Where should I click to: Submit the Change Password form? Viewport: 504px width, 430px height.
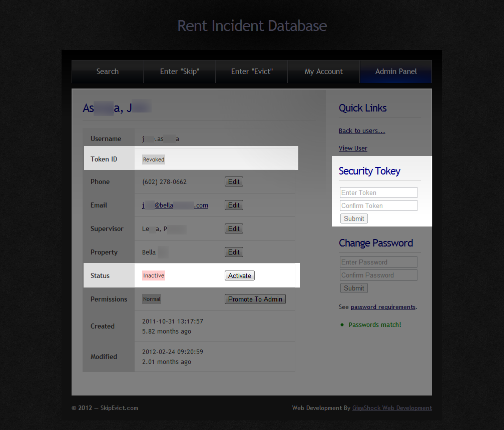click(354, 288)
